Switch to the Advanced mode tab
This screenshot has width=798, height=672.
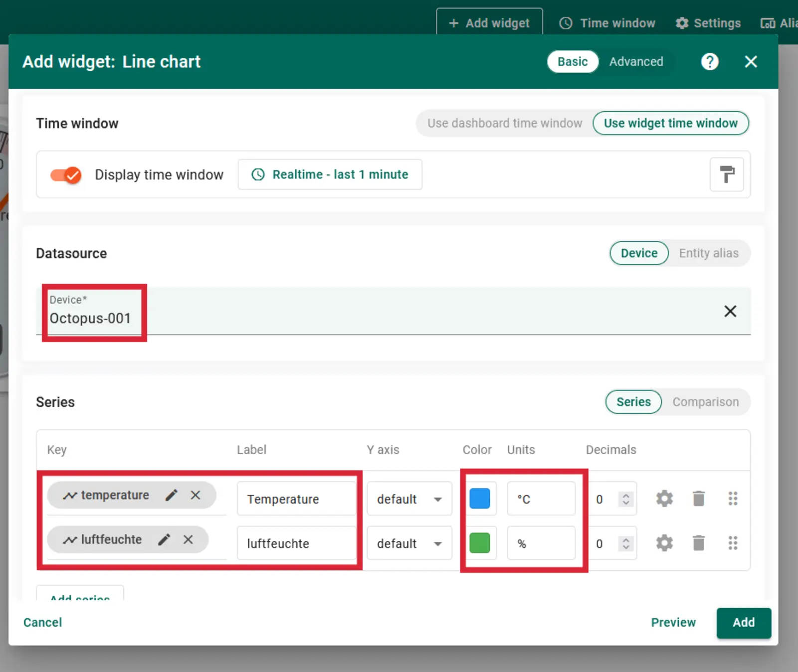(636, 62)
